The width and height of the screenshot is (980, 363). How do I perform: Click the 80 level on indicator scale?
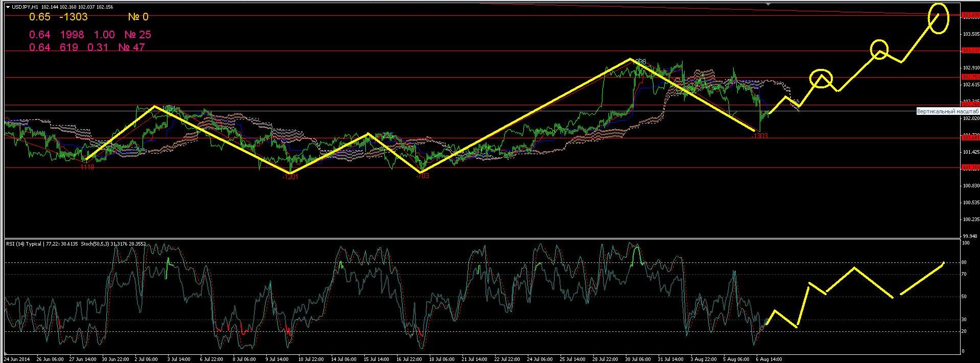click(x=964, y=262)
